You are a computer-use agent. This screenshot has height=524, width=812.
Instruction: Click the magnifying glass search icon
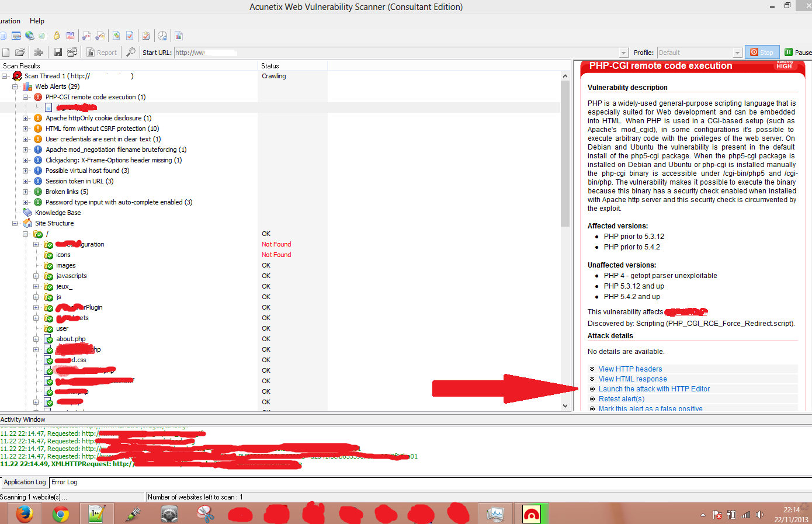(131, 52)
